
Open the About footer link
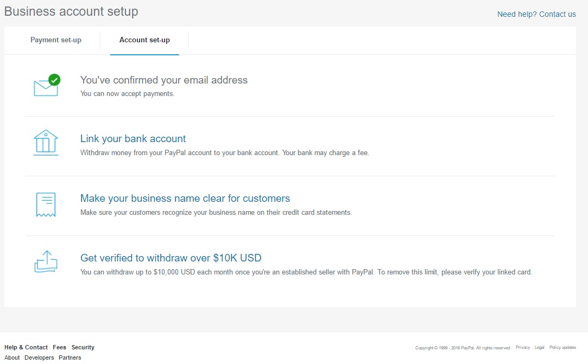coord(12,357)
